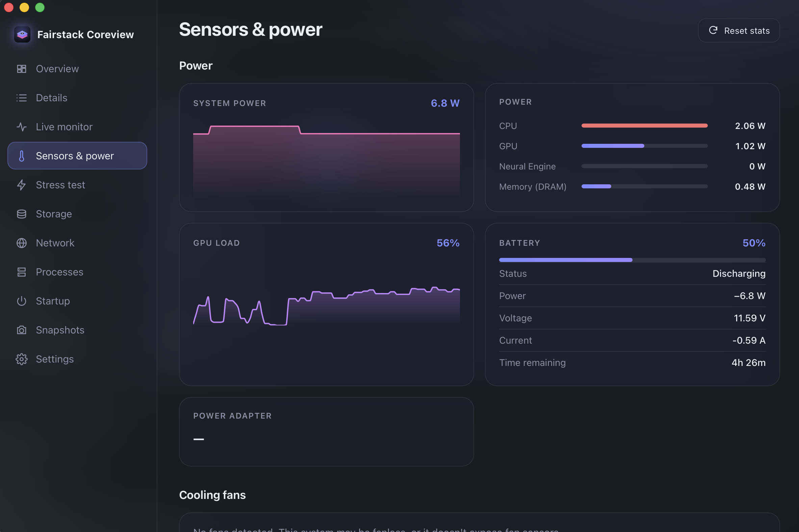799x532 pixels.
Task: Click the Sensors & power thermometer icon
Action: click(x=21, y=156)
